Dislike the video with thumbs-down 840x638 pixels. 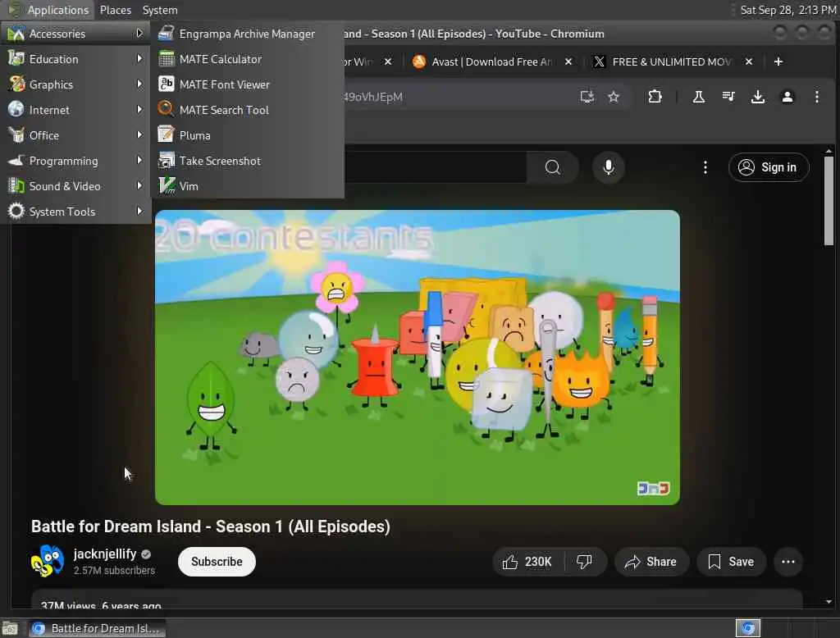point(584,562)
